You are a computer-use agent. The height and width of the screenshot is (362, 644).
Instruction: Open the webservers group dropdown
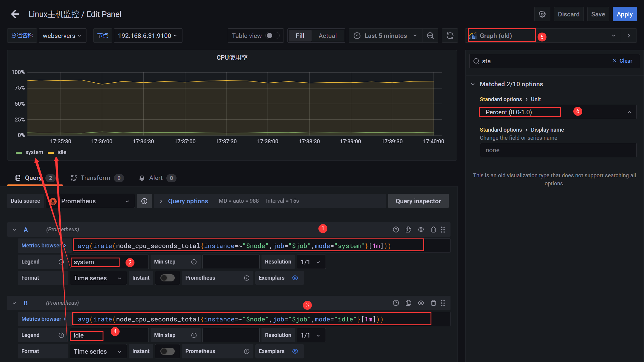pos(63,36)
